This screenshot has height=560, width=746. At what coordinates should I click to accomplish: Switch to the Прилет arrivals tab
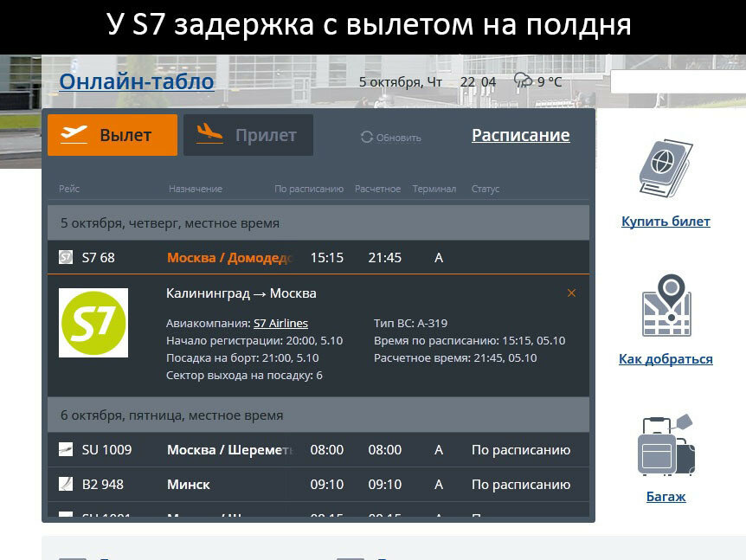[x=248, y=135]
